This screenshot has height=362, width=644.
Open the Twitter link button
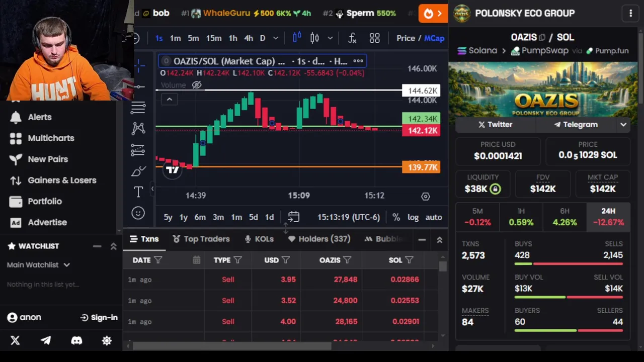click(496, 125)
